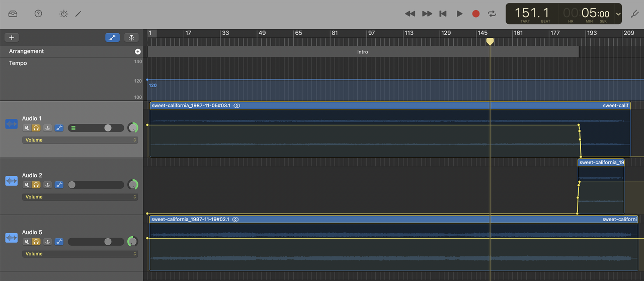Enable input monitoring on Audio 1
644x281 pixels.
pyautogui.click(x=48, y=128)
